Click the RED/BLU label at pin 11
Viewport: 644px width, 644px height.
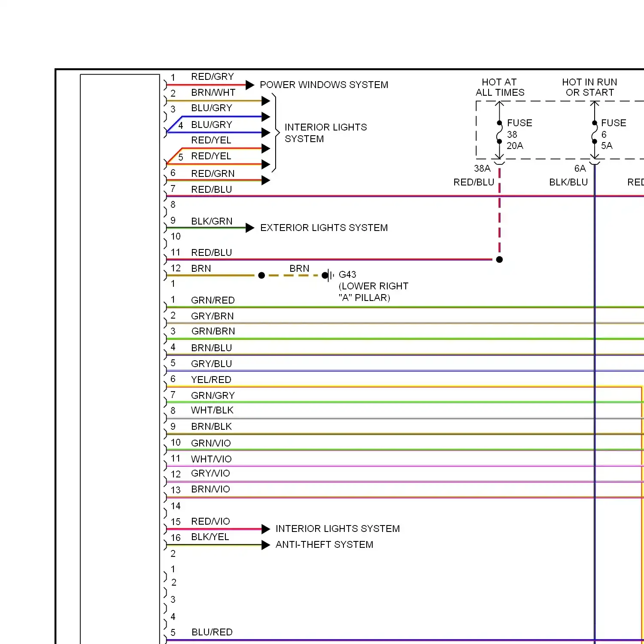[x=212, y=252]
